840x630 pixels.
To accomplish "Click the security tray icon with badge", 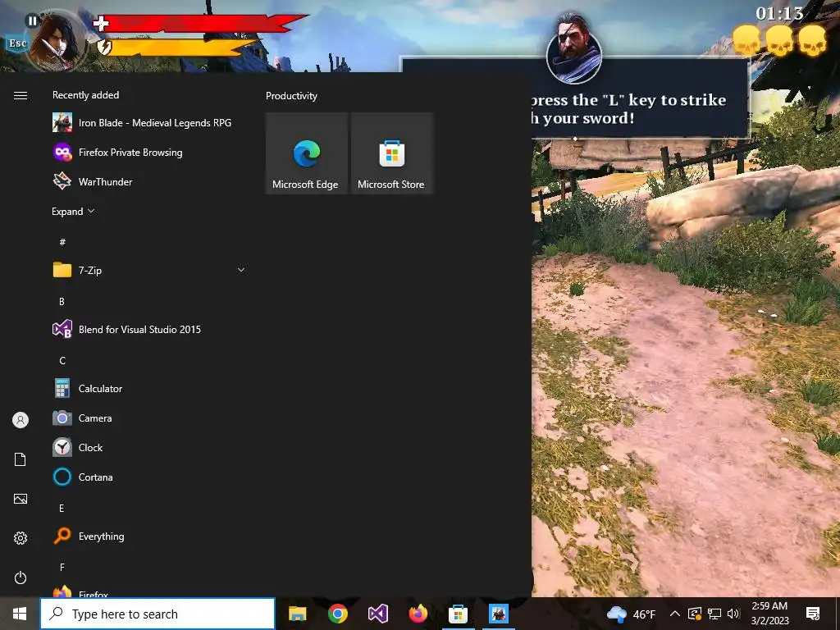I will (x=694, y=614).
